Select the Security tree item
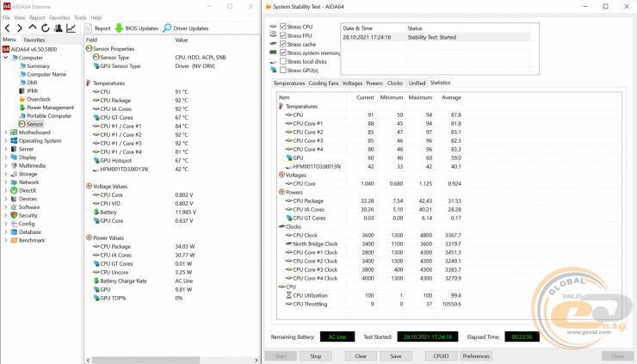Screen dimensions: 637x364 [28, 215]
